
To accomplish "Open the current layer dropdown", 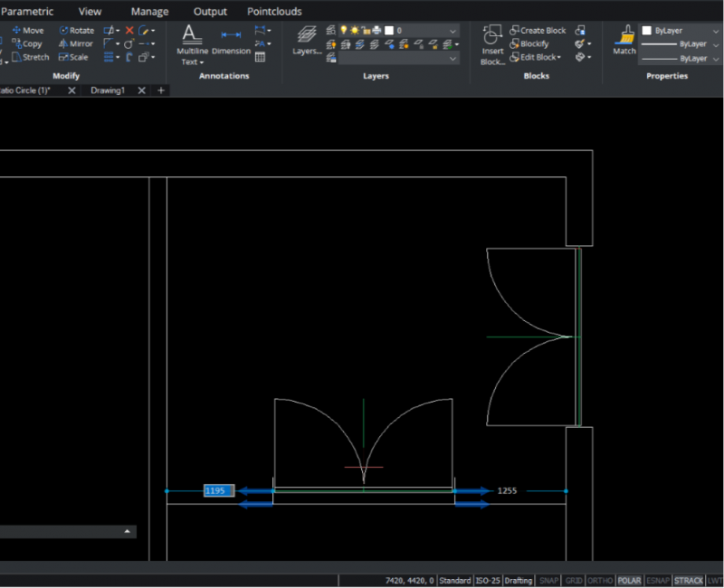I will tap(453, 31).
